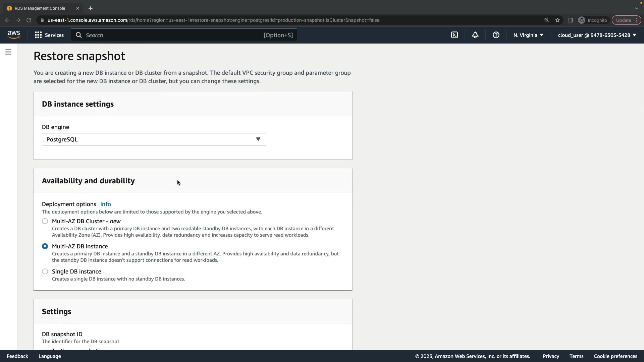Focus the AWS console search field

tap(174, 35)
